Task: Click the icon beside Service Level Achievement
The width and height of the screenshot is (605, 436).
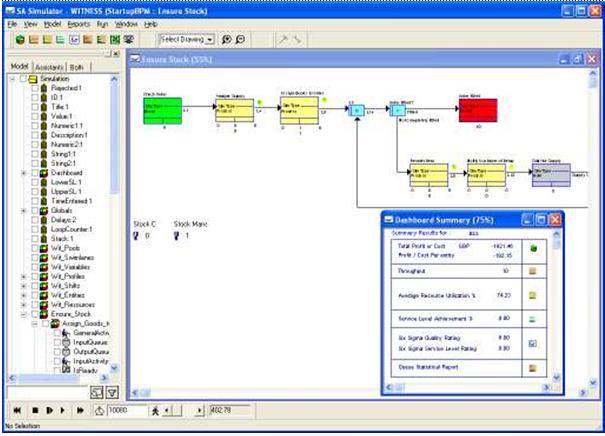Action: tap(532, 319)
